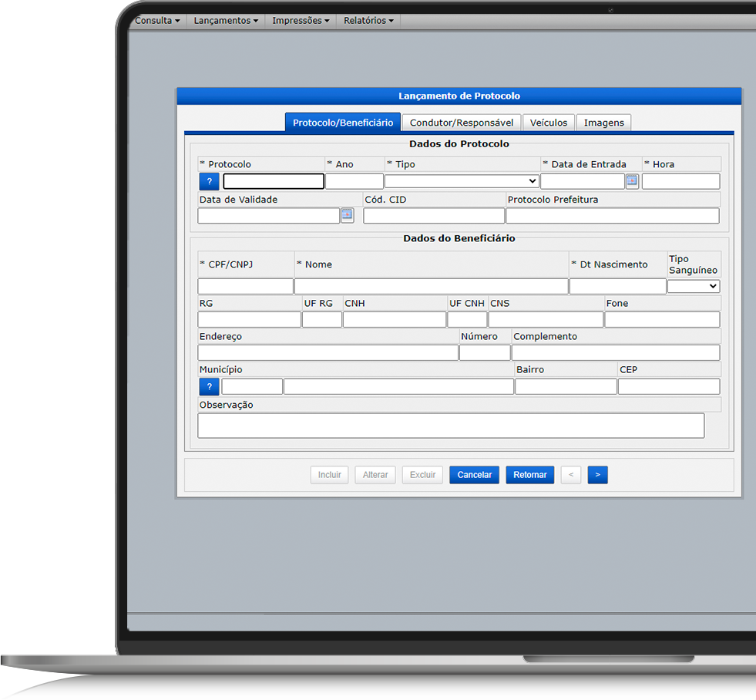This screenshot has height=700, width=756.
Task: Focus the UF CNH field
Action: (467, 319)
